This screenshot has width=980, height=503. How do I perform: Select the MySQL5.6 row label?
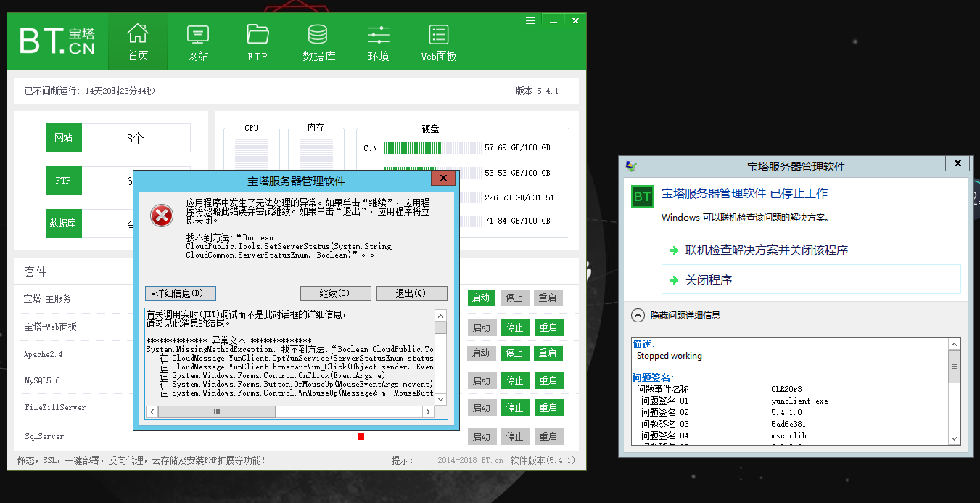pos(42,380)
